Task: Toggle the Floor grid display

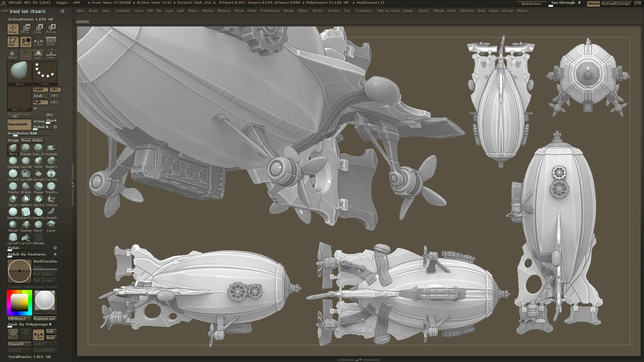Action: pos(51,54)
